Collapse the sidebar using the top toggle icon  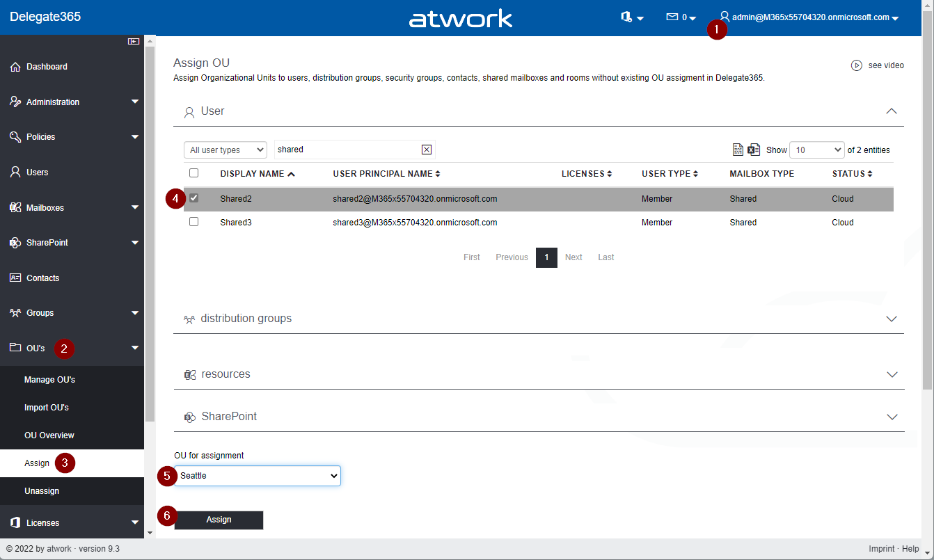134,42
